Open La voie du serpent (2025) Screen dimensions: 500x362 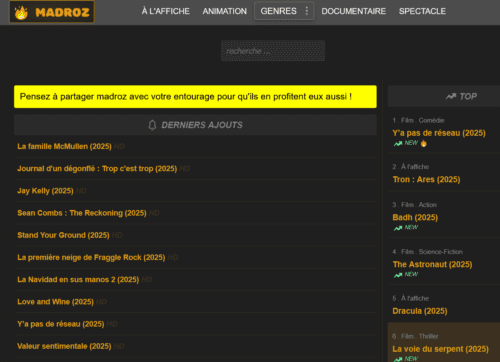441,349
